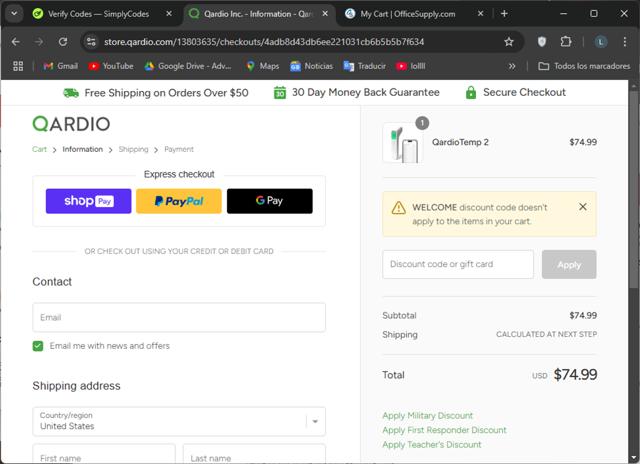Close the My Cart OfficeSupply.com tab

click(480, 14)
